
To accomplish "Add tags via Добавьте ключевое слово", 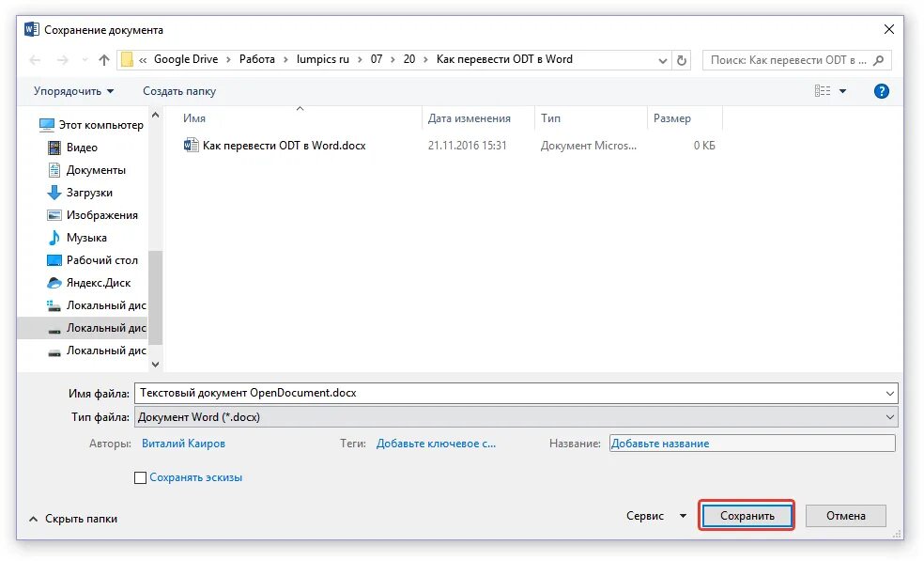I will (436, 444).
